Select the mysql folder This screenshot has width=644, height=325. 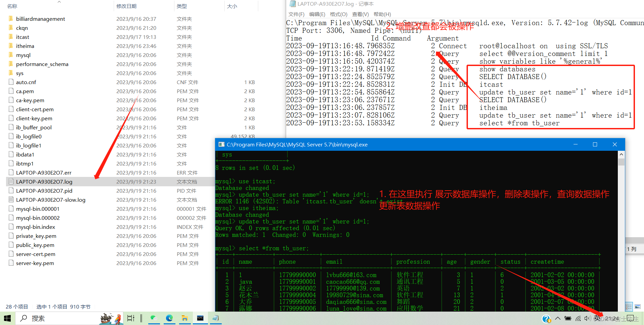click(x=23, y=55)
